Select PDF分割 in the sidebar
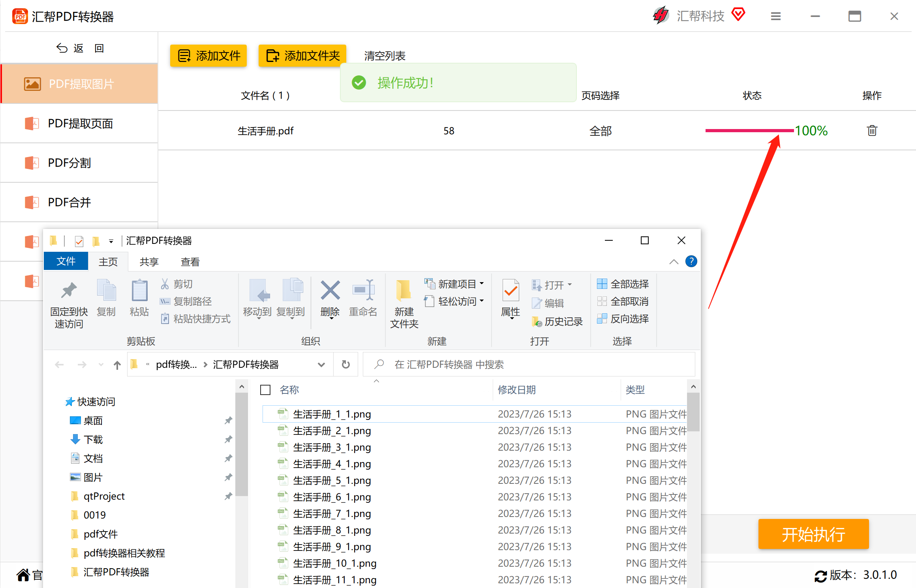This screenshot has height=588, width=916. (x=79, y=163)
